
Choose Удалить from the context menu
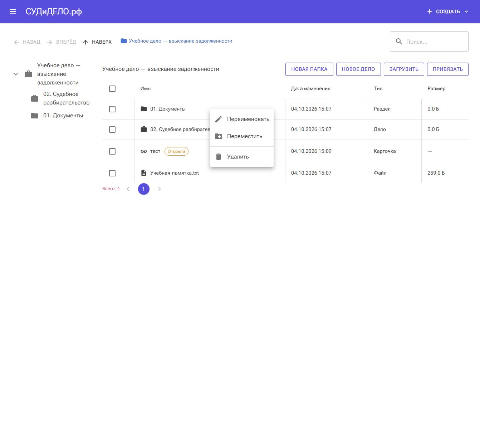(x=242, y=157)
